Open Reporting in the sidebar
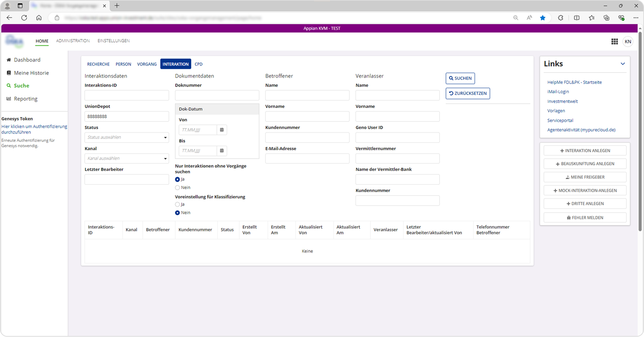This screenshot has height=337, width=644. pos(22,99)
